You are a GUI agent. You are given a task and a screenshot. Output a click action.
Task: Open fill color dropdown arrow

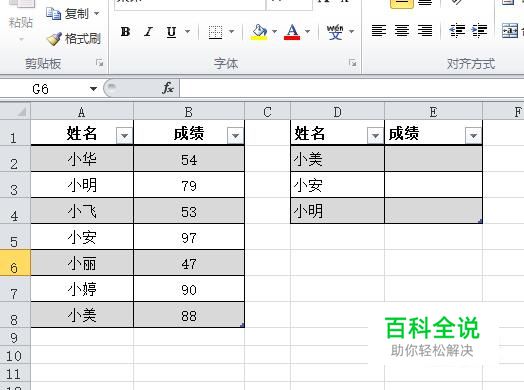(x=274, y=32)
